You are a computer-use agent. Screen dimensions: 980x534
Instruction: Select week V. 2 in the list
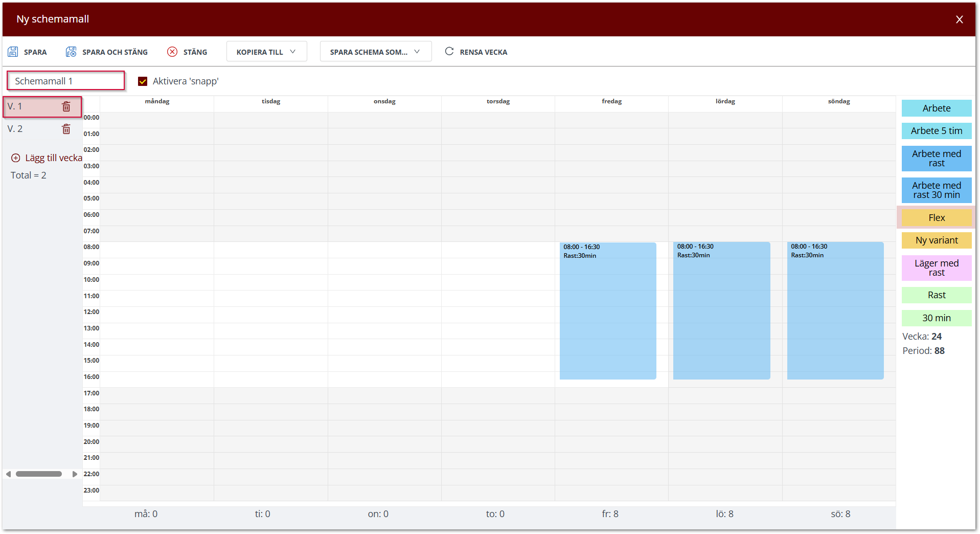tap(42, 129)
